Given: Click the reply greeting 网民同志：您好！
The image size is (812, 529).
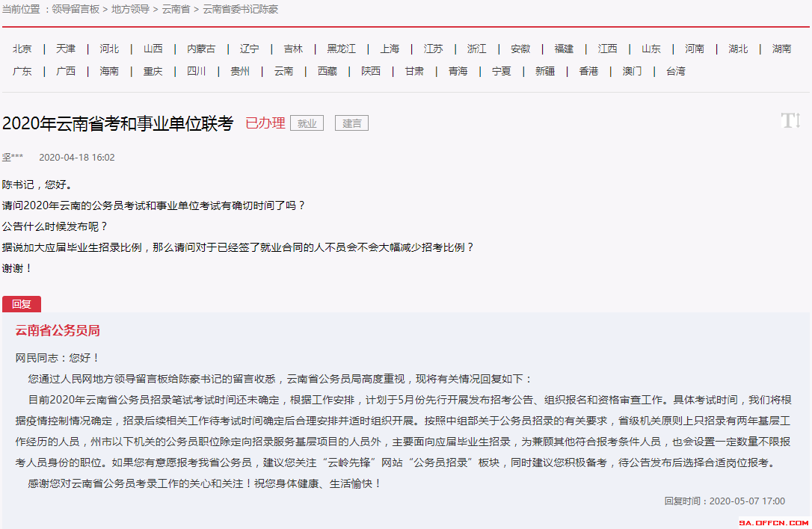Looking at the screenshot, I should (58, 358).
